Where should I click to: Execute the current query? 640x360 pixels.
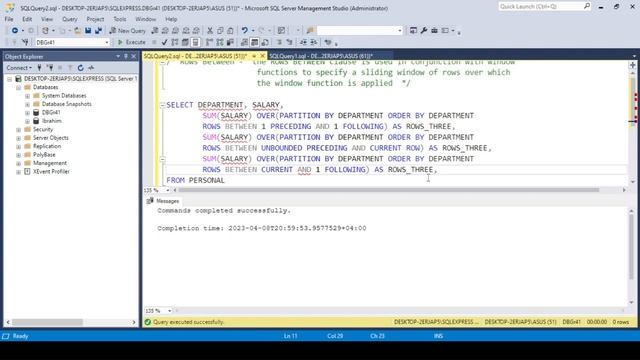click(131, 42)
